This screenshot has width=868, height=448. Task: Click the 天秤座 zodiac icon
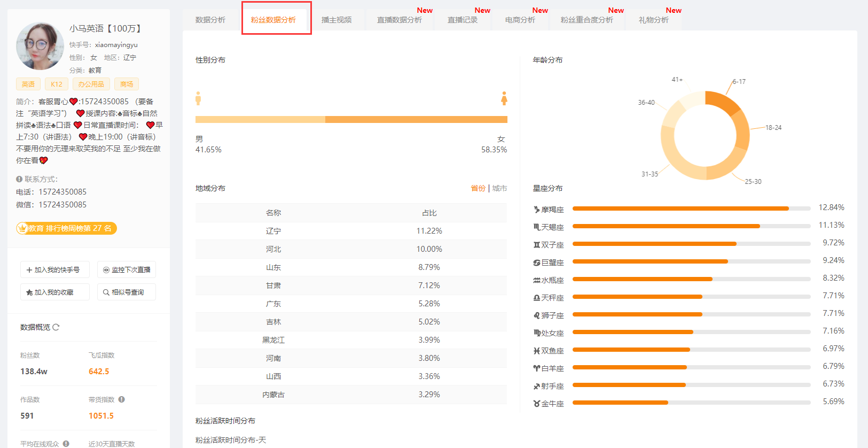pyautogui.click(x=536, y=298)
